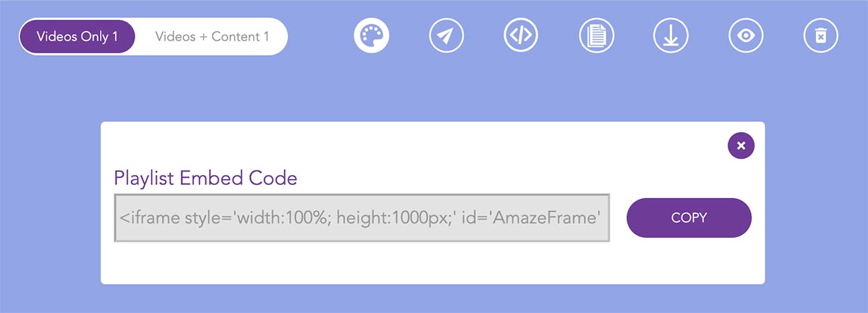Screen dimensions: 868x313
Task: Click the document pages icon
Action: 597,35
